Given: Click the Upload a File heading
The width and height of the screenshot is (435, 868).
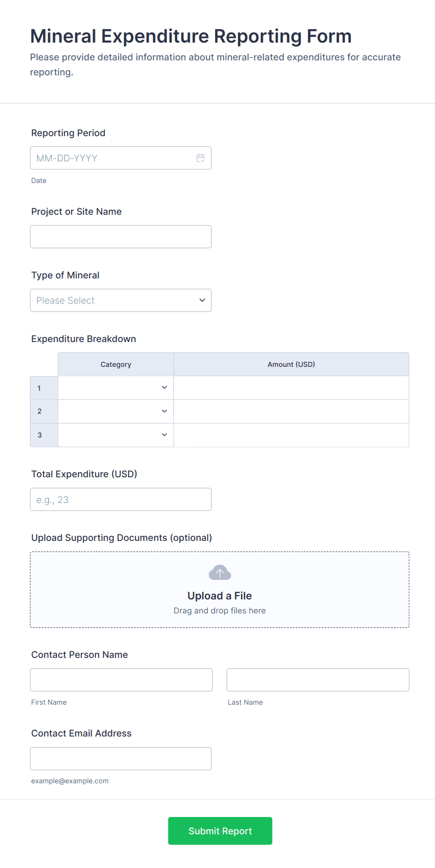Looking at the screenshot, I should tap(219, 596).
